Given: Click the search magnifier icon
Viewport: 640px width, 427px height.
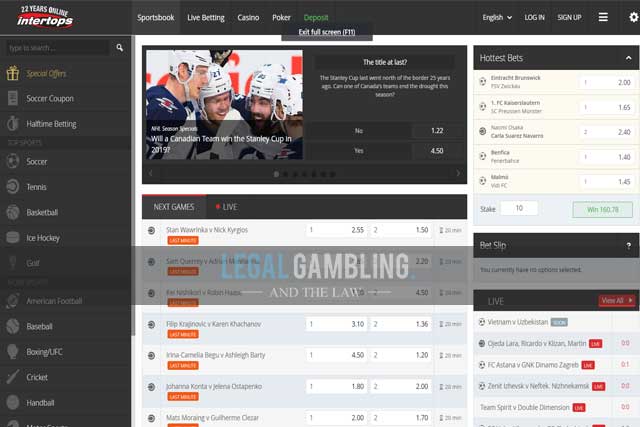Looking at the screenshot, I should click(120, 48).
